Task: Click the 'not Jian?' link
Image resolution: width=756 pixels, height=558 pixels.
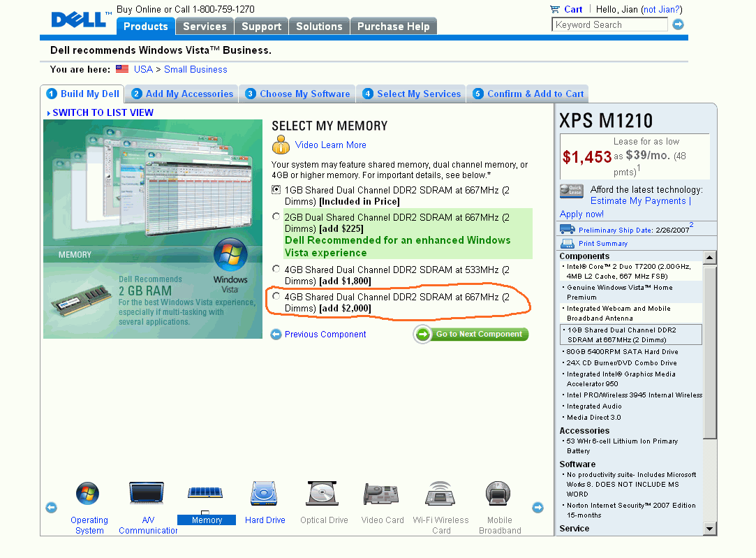Action: (x=662, y=9)
